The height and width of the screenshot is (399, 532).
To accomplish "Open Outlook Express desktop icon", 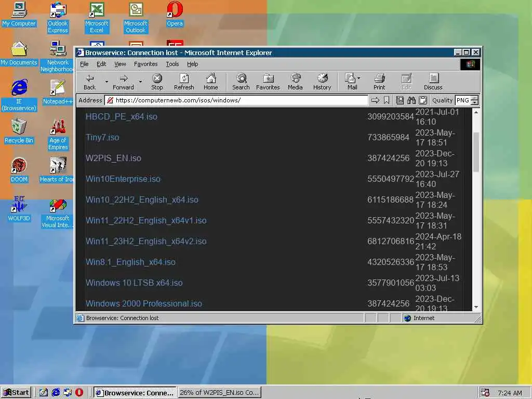I will click(58, 18).
